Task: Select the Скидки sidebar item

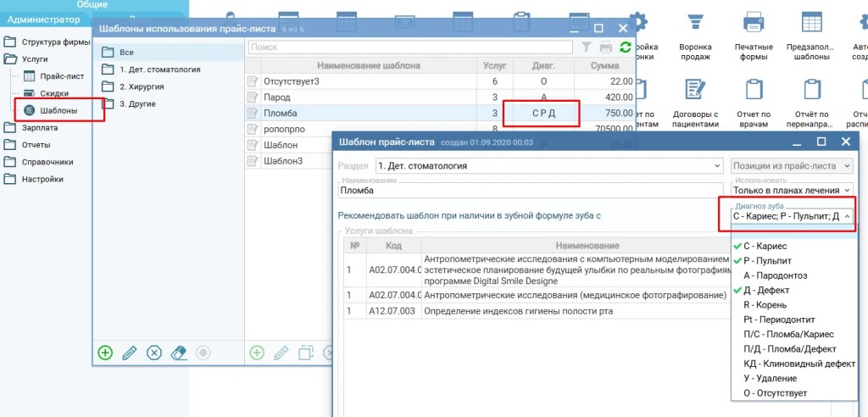Action: (54, 93)
